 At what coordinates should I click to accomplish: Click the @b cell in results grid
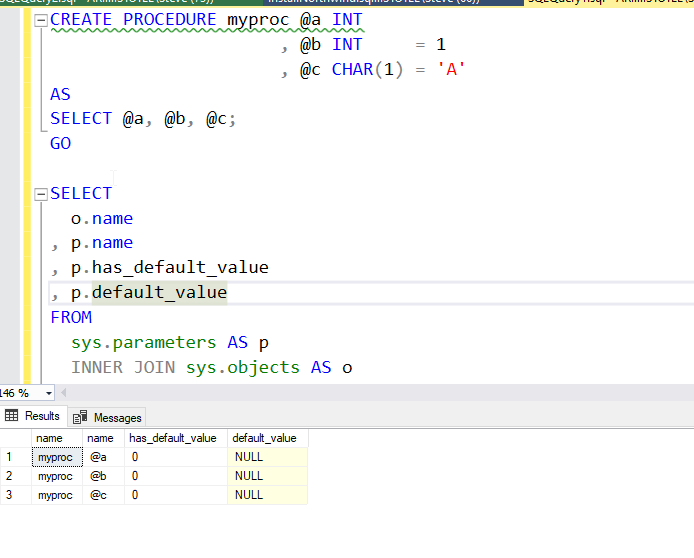click(98, 476)
